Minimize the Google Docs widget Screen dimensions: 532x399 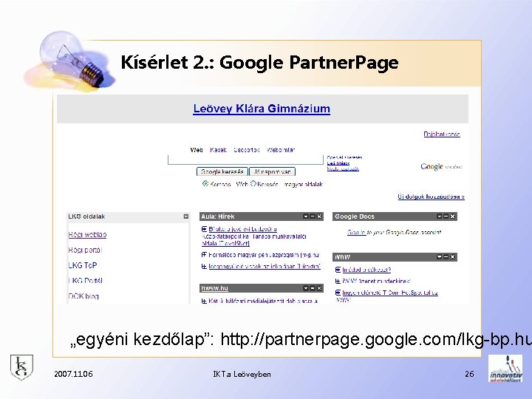tap(446, 216)
